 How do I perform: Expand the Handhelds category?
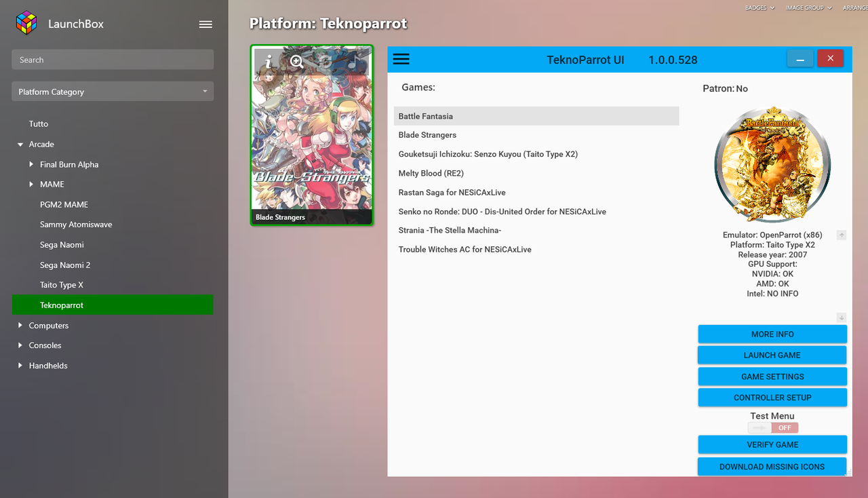(20, 366)
